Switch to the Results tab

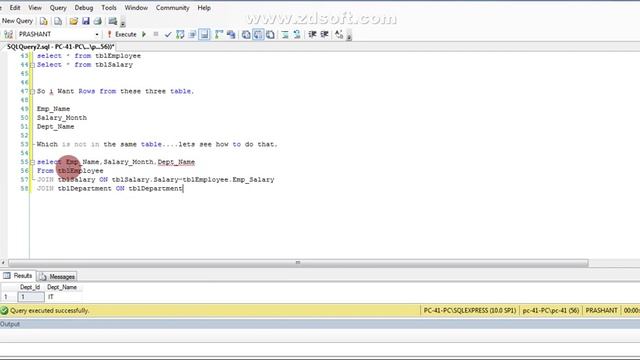coord(18,276)
